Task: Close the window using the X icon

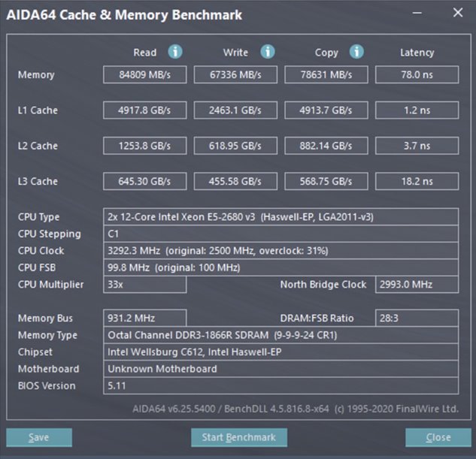Action: click(x=458, y=13)
